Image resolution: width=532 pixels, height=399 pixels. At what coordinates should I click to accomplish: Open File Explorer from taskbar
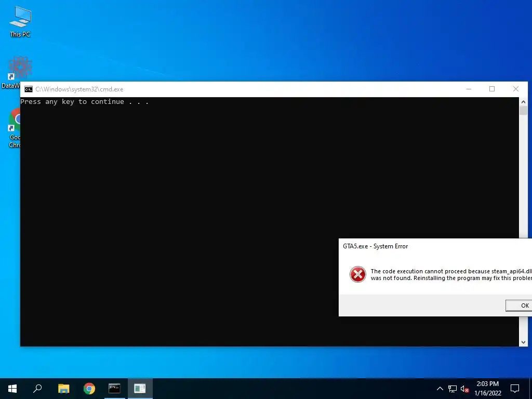click(63, 389)
